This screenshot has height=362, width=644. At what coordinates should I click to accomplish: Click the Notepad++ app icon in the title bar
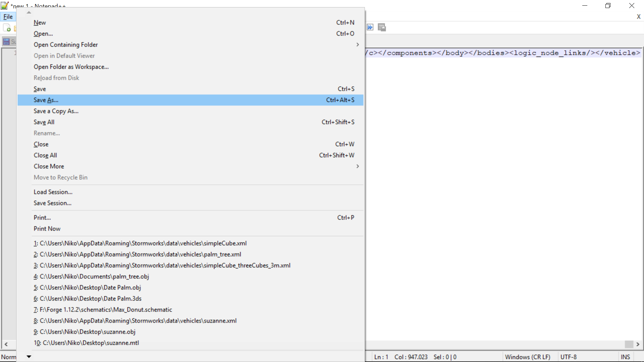(x=5, y=5)
